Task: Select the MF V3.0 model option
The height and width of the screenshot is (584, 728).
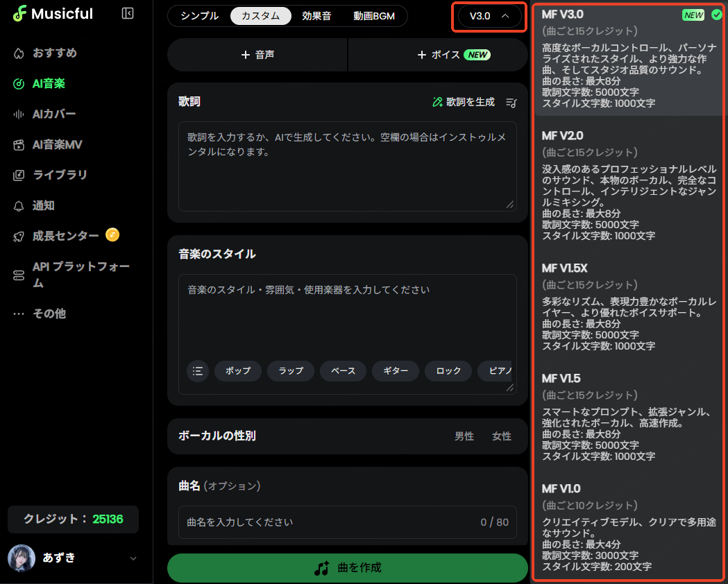Action: [630, 60]
